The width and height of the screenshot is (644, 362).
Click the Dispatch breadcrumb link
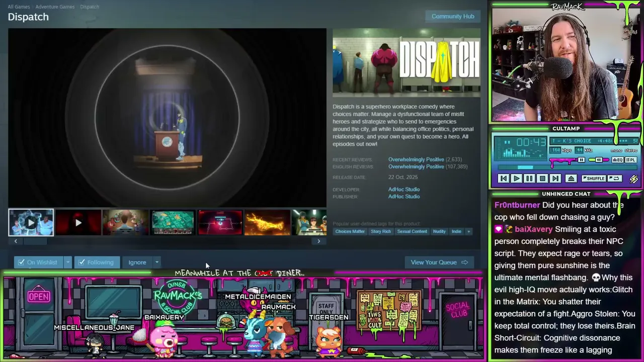click(x=90, y=7)
